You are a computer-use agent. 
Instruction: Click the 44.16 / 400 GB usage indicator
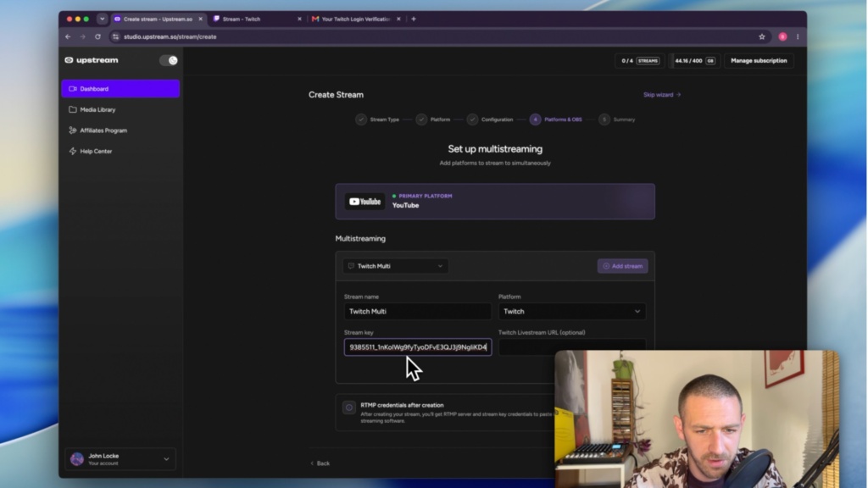pos(695,61)
